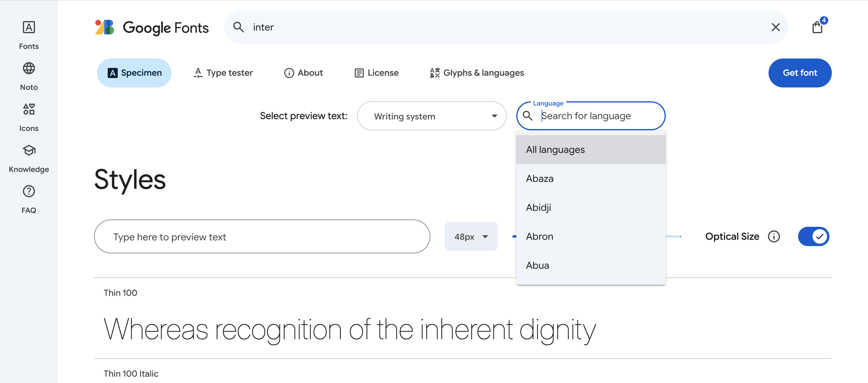This screenshot has height=383, width=868.
Task: Open the Noto globe section
Action: 29,76
